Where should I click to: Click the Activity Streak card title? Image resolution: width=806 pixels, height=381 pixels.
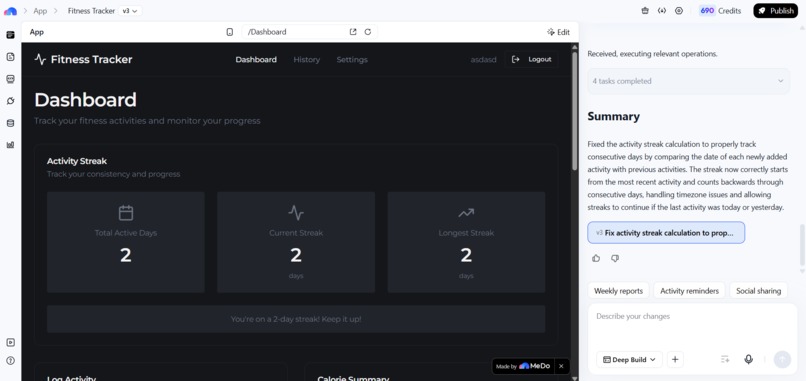77,161
